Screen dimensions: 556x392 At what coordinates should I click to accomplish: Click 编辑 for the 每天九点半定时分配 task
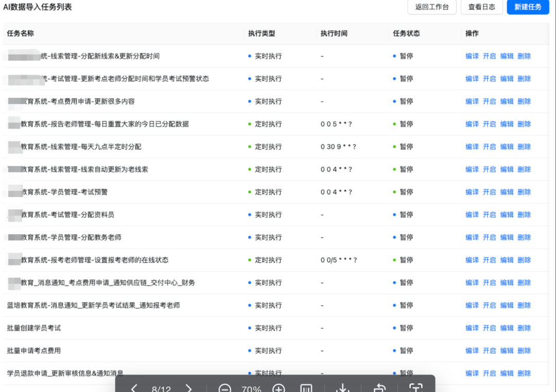(507, 147)
